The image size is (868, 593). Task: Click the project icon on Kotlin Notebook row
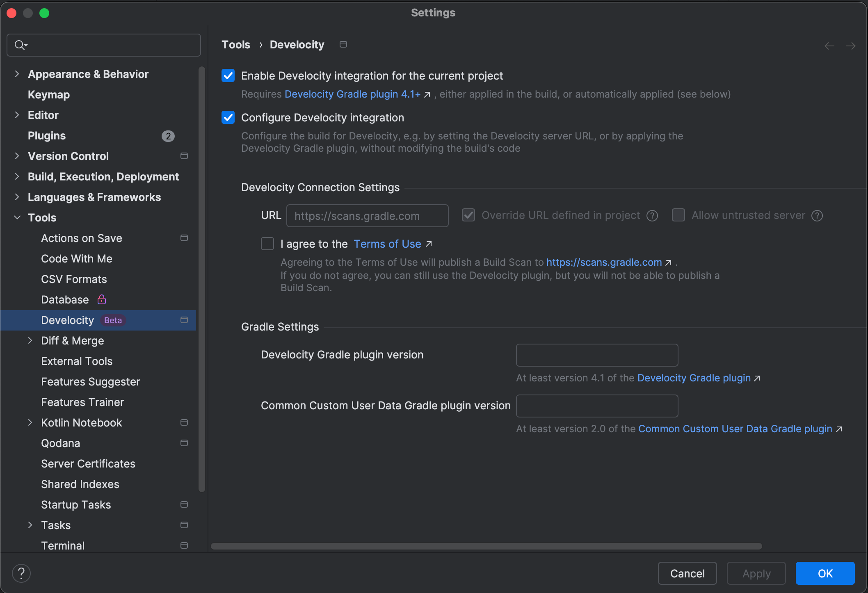click(x=184, y=422)
